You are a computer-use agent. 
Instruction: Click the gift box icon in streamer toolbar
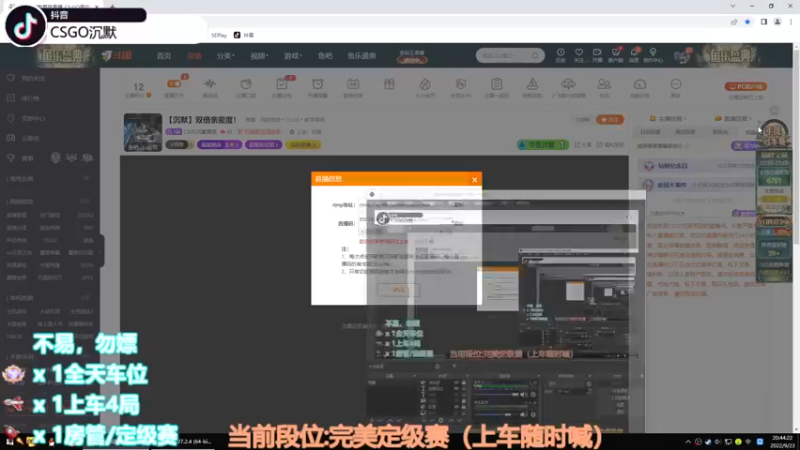(389, 84)
